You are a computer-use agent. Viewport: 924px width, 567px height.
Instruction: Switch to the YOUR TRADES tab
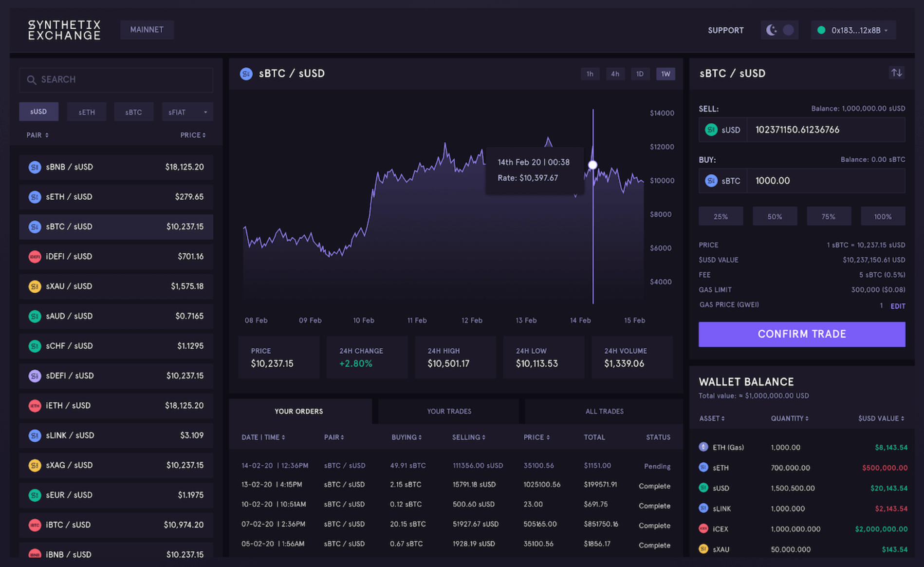pos(448,411)
